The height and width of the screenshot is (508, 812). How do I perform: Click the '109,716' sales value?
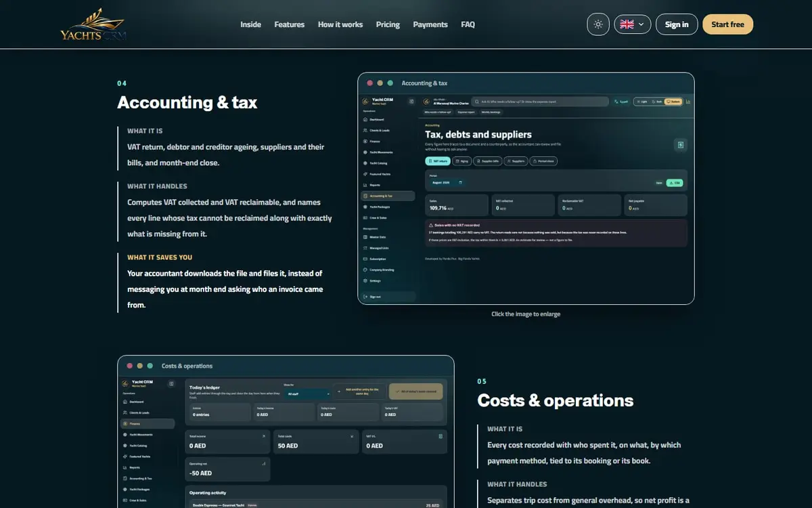coord(439,208)
